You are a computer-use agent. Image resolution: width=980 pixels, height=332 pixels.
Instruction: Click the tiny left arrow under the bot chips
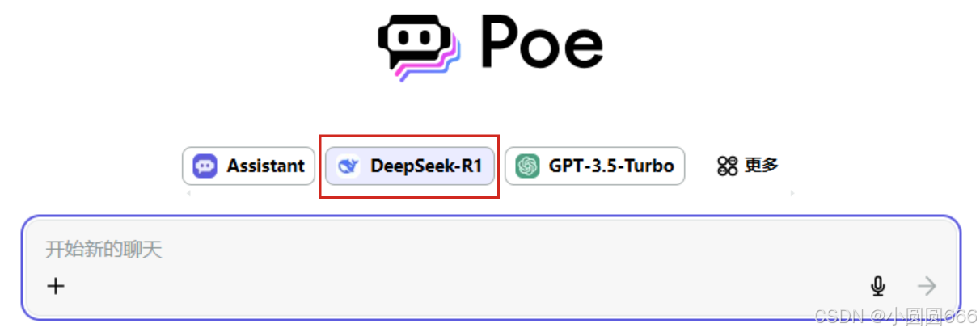coord(188,194)
